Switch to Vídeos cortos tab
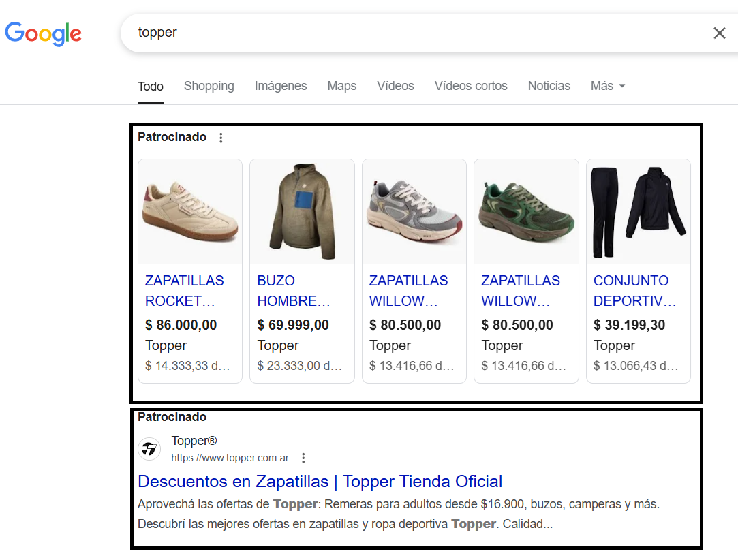This screenshot has height=560, width=738. (471, 86)
